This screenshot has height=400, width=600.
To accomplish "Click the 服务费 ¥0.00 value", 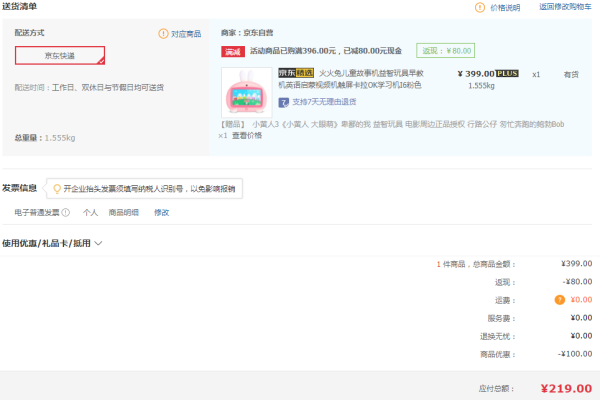I will [x=581, y=318].
